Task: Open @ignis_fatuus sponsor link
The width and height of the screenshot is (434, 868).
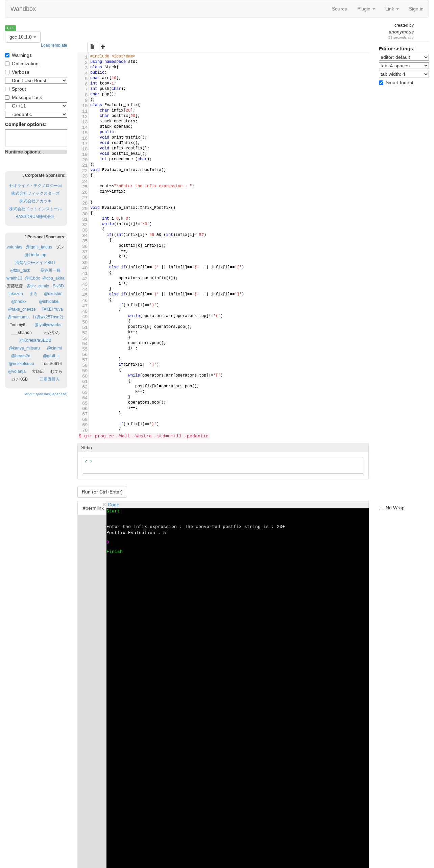Action: click(x=39, y=247)
